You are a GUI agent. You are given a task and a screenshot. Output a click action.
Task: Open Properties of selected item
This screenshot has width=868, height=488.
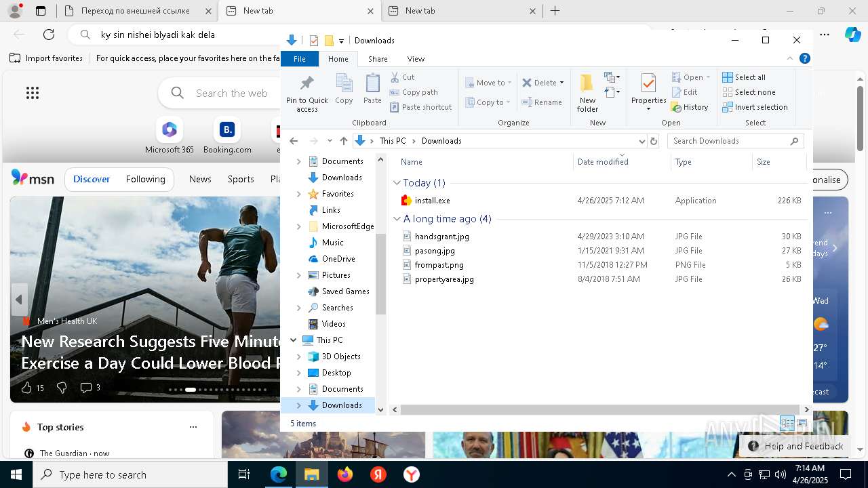(648, 91)
